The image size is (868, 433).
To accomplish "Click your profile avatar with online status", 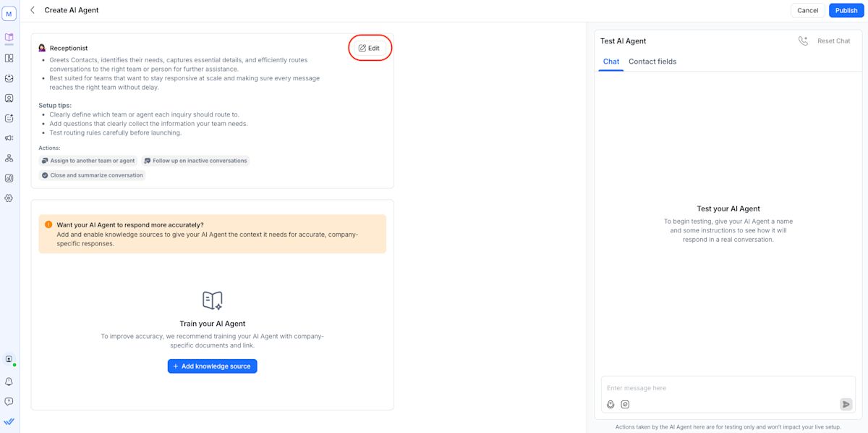I will pos(9,358).
